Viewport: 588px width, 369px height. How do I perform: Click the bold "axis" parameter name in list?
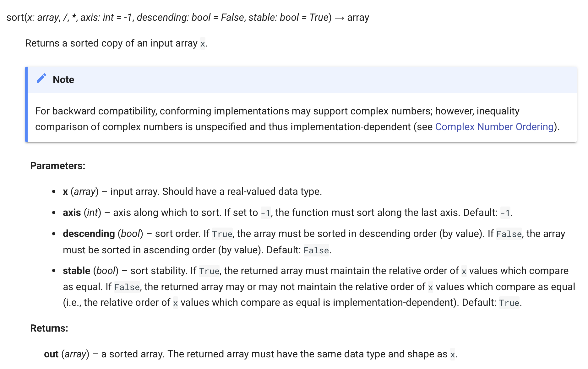[x=72, y=213]
